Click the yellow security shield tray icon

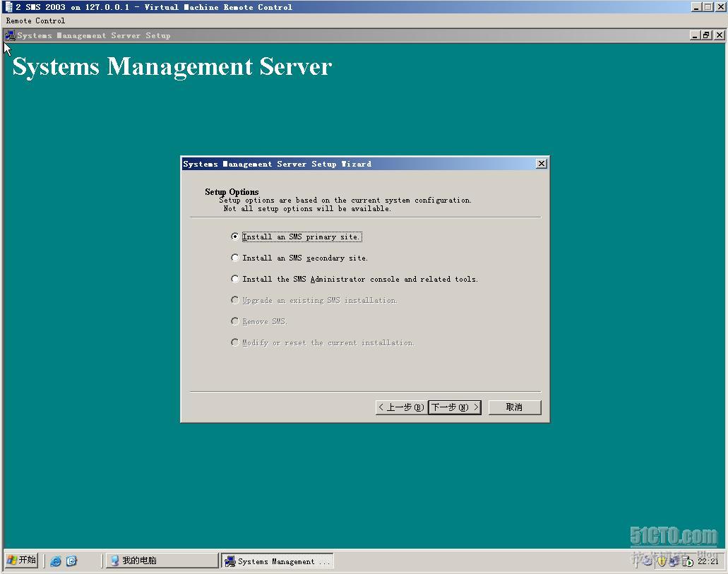coord(662,561)
